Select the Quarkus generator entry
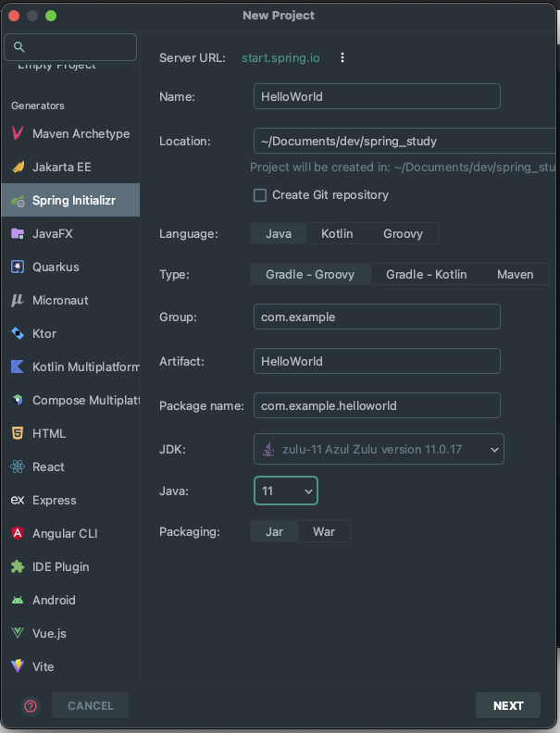The width and height of the screenshot is (560, 733). (x=70, y=267)
